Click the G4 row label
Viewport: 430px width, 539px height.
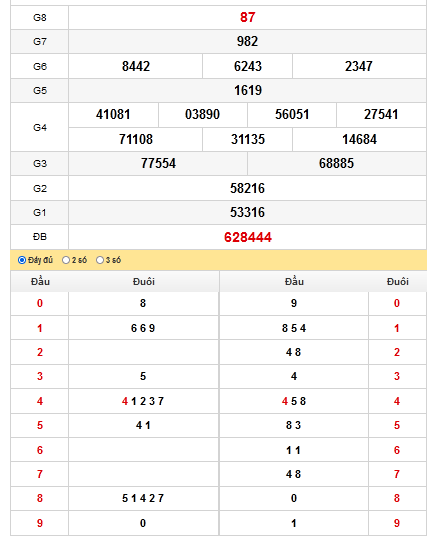40,128
